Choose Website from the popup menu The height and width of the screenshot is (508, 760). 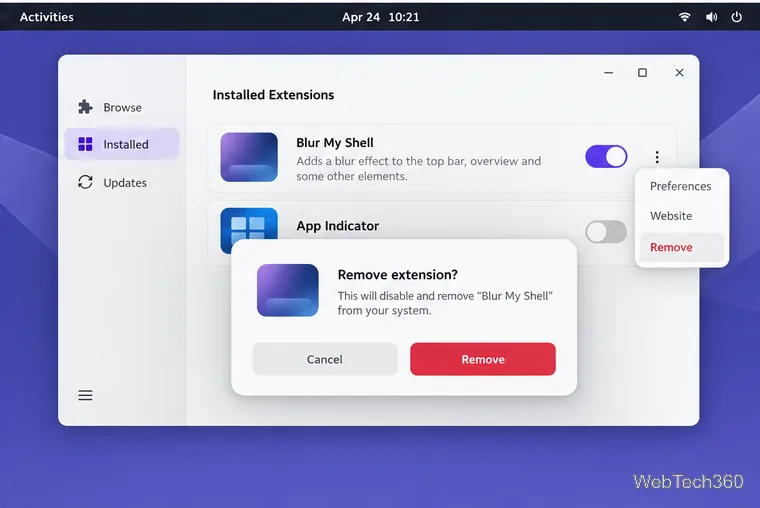pyautogui.click(x=671, y=216)
